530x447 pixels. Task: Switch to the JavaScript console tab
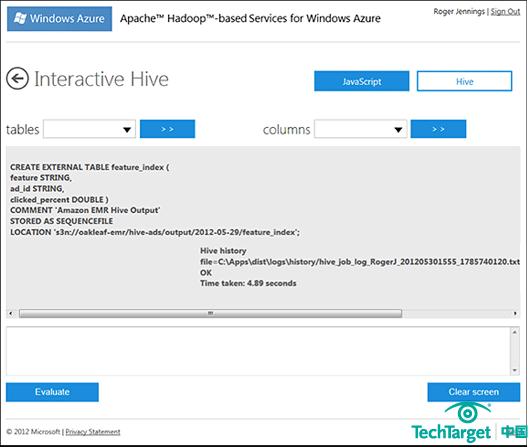tap(362, 81)
